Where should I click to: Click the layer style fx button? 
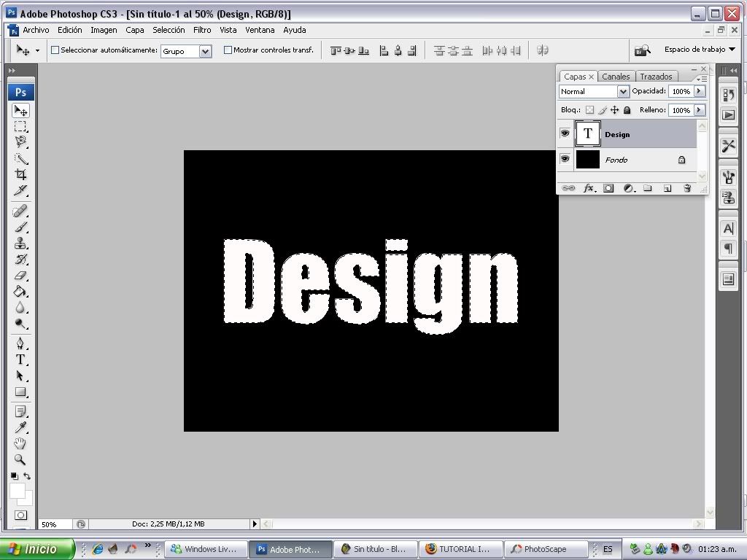tap(589, 189)
